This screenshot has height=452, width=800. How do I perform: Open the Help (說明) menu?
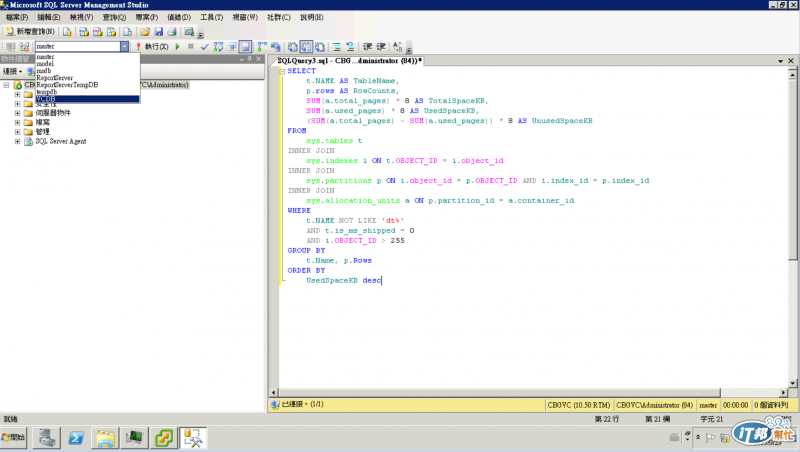click(311, 17)
